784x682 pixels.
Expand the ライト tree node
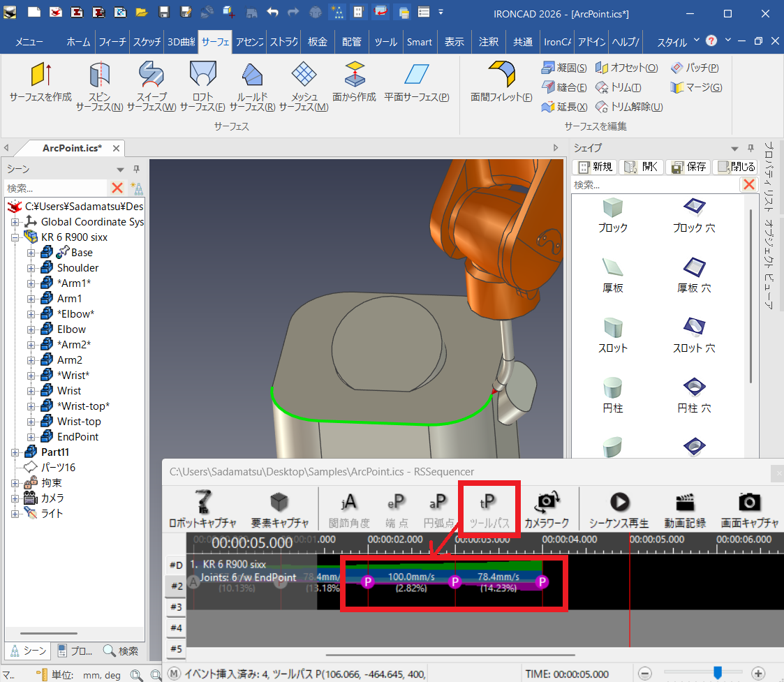[15, 514]
